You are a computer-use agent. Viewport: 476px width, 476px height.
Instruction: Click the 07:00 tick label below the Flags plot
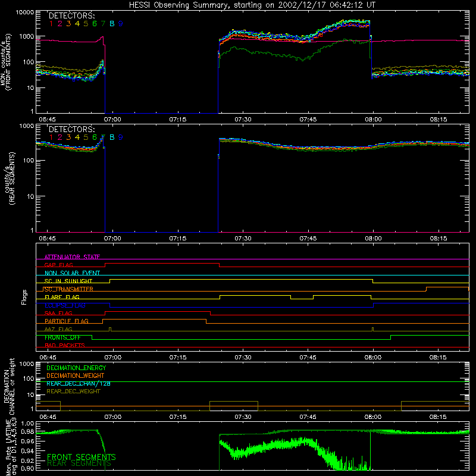[113, 358]
